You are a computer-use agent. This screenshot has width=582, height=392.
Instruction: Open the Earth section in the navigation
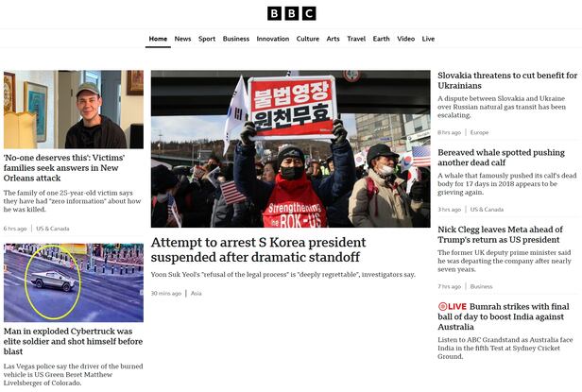pyautogui.click(x=381, y=39)
